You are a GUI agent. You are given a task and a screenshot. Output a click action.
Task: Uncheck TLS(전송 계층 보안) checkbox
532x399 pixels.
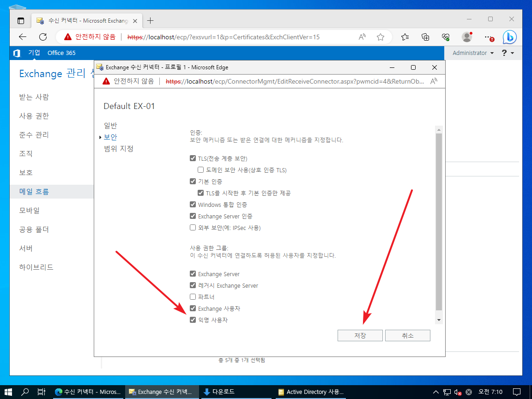pos(193,158)
